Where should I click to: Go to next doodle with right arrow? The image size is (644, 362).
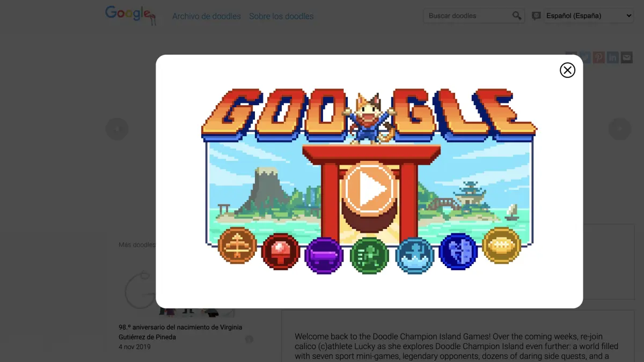[619, 129]
